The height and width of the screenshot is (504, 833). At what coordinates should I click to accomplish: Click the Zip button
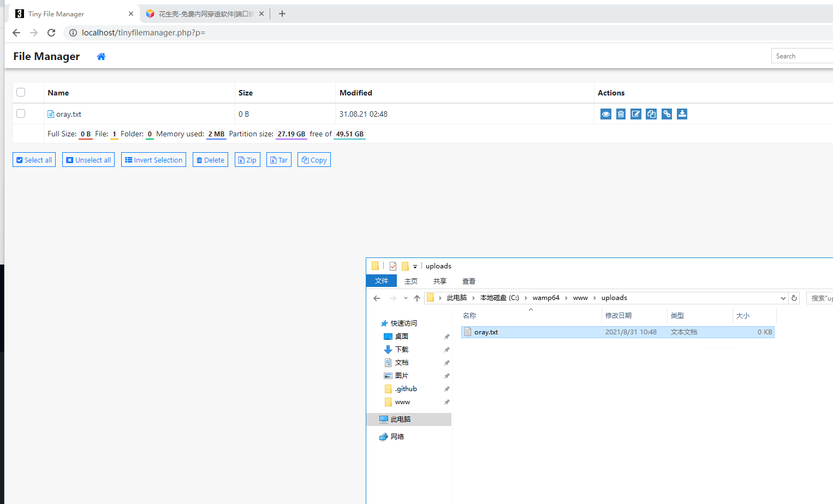click(247, 160)
